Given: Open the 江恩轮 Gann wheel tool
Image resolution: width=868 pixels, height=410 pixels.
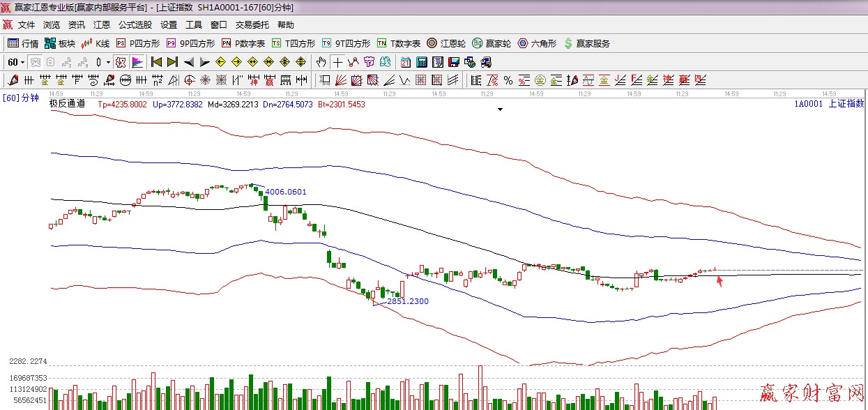Looking at the screenshot, I should click(x=448, y=43).
